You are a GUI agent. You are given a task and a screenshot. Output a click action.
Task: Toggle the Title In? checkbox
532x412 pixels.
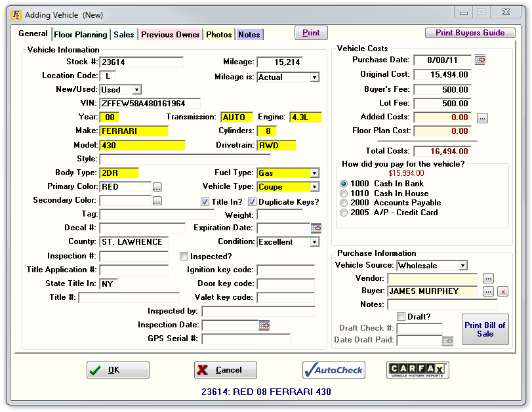[x=205, y=202]
